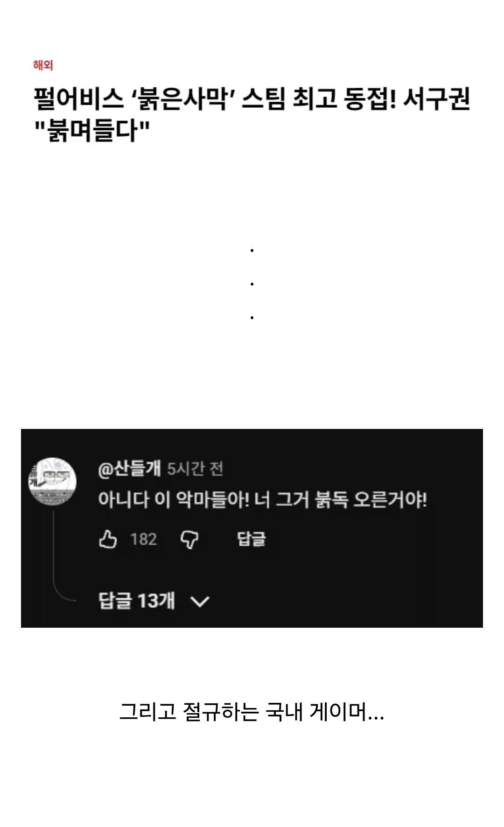Click the 182 like count
The width and height of the screenshot is (504, 827).
[x=143, y=540]
